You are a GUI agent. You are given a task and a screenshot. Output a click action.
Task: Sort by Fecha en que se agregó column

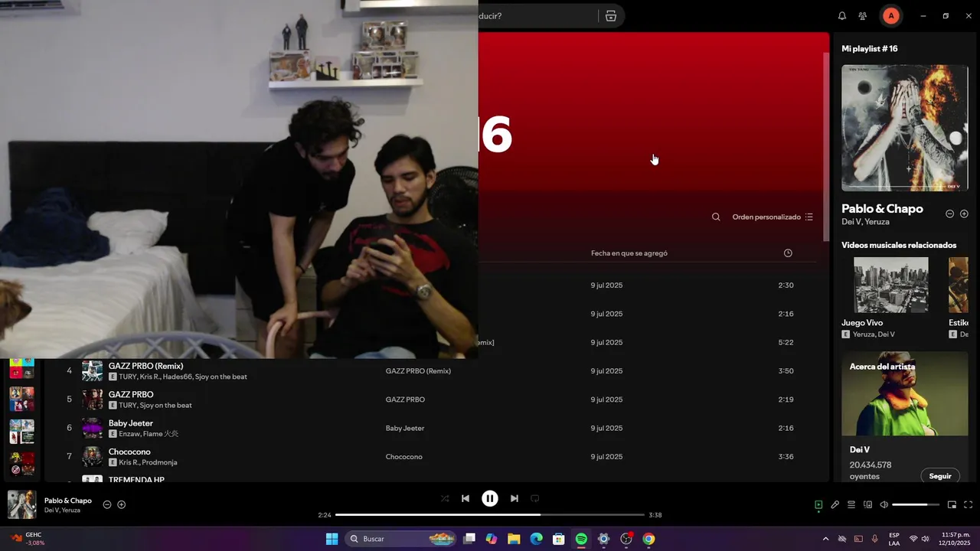[x=629, y=253]
